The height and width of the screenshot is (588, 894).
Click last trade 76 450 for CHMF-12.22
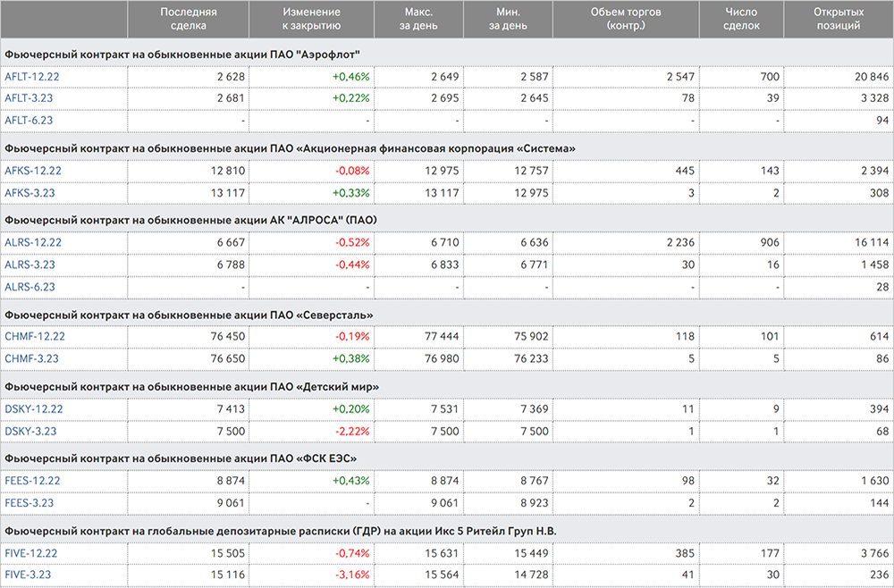[227, 337]
